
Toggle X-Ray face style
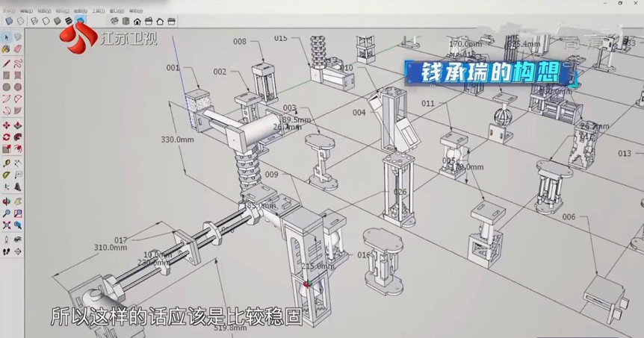[9, 21]
